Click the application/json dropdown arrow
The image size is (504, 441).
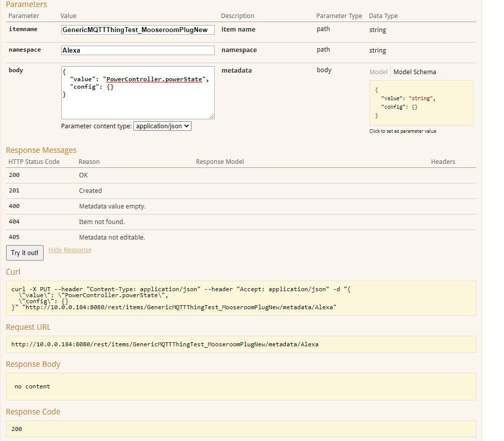pyautogui.click(x=187, y=126)
